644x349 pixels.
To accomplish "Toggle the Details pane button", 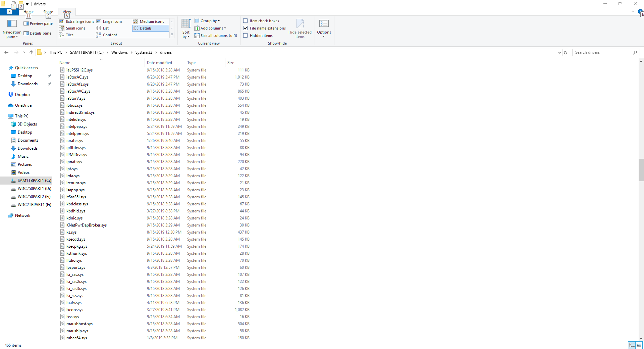I will point(37,33).
